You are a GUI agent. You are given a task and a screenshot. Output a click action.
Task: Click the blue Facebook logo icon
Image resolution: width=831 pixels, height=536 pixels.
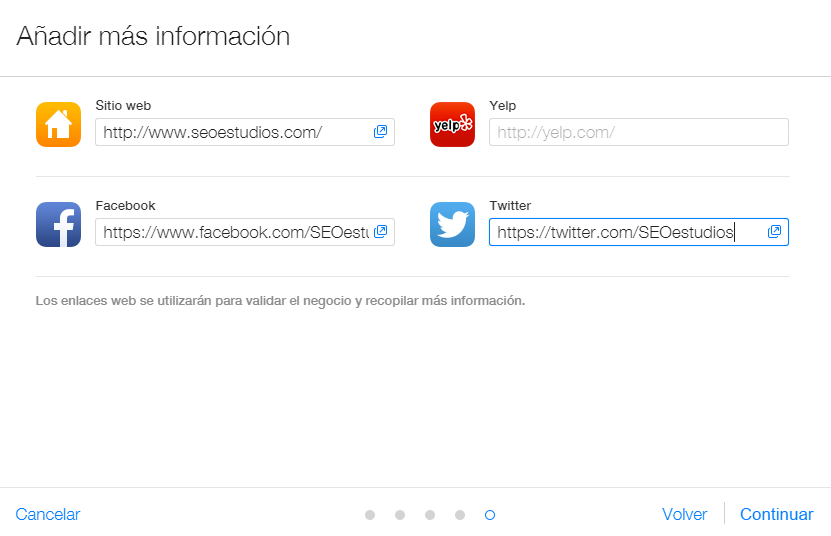tap(58, 224)
